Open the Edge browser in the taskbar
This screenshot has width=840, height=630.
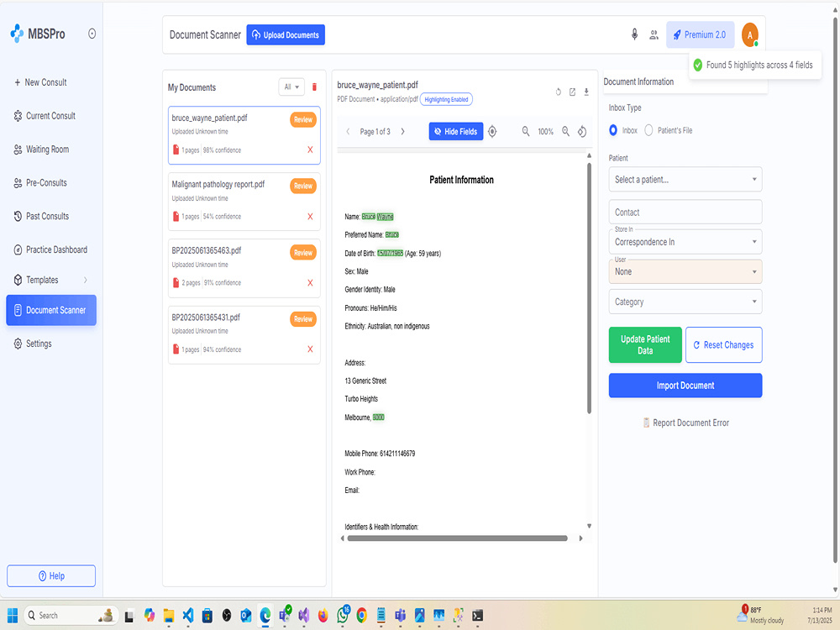265,616
